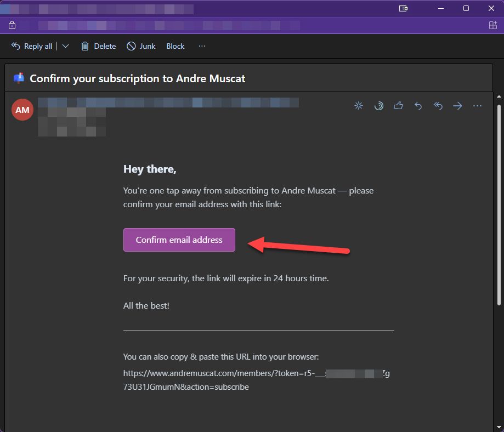Image resolution: width=504 pixels, height=432 pixels.
Task: Click the mailbox emoji in subject
Action: click(19, 78)
